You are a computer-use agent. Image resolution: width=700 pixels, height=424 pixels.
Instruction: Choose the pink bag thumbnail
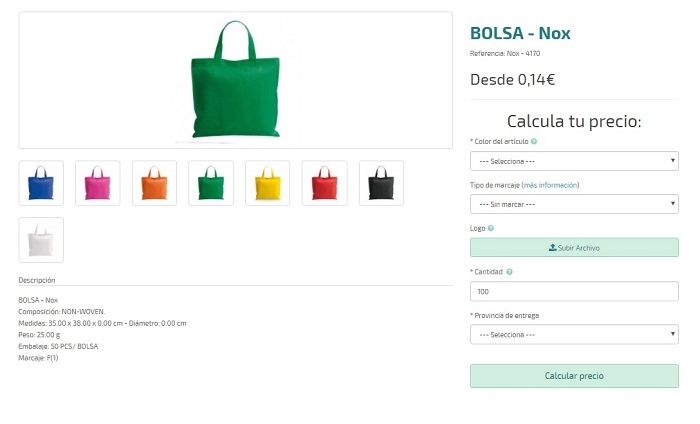97,183
